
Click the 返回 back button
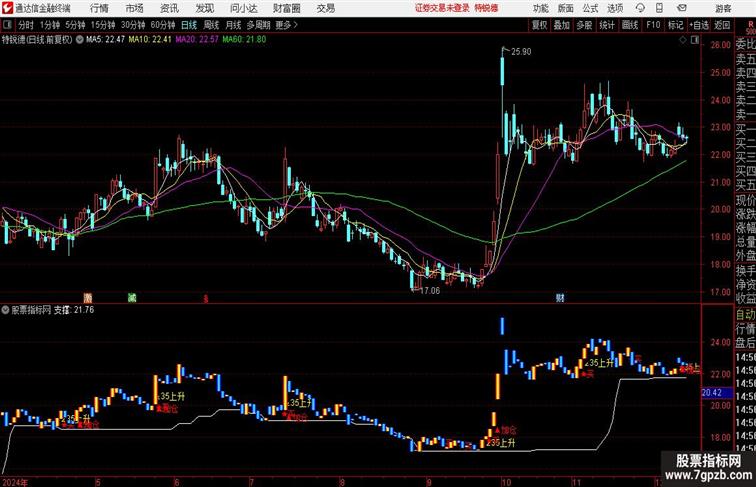point(722,25)
